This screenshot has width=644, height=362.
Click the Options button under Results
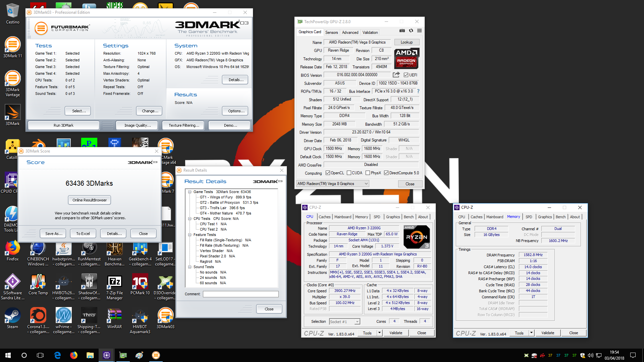click(235, 111)
